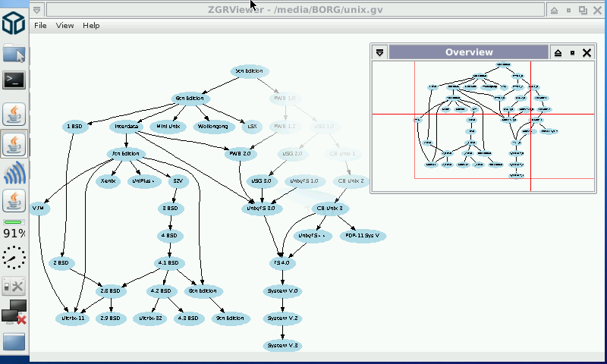Click the analog clock icon in the dock
Image resolution: width=607 pixels, height=364 pixels.
tap(14, 258)
